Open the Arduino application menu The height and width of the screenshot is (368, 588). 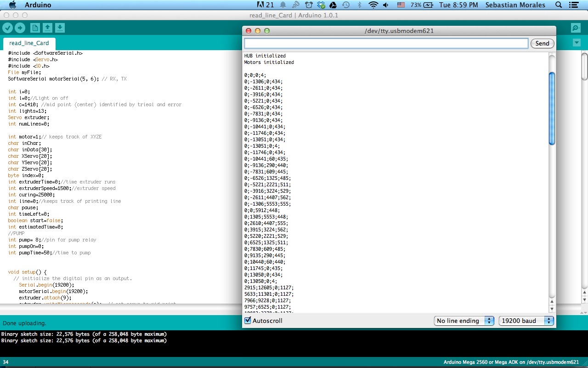[x=37, y=5]
